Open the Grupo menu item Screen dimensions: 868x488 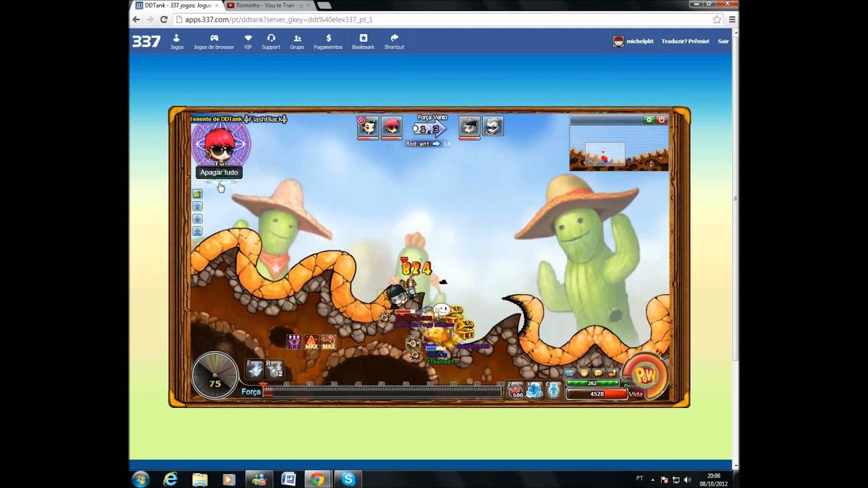[297, 42]
